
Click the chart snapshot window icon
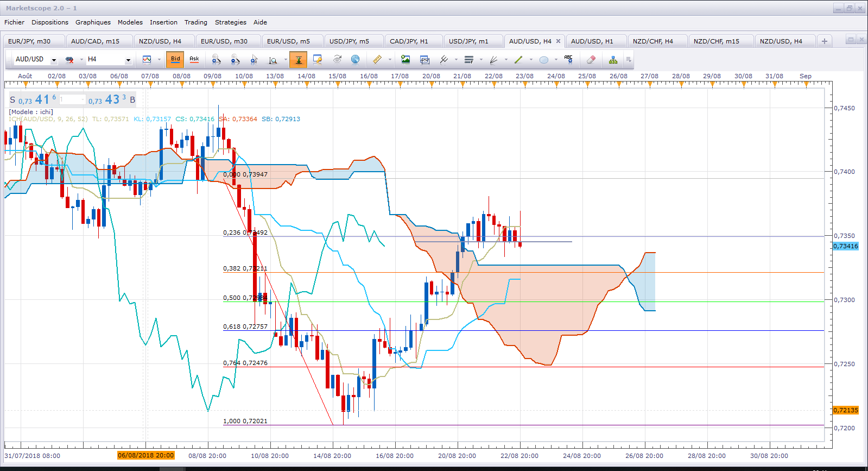coord(425,59)
